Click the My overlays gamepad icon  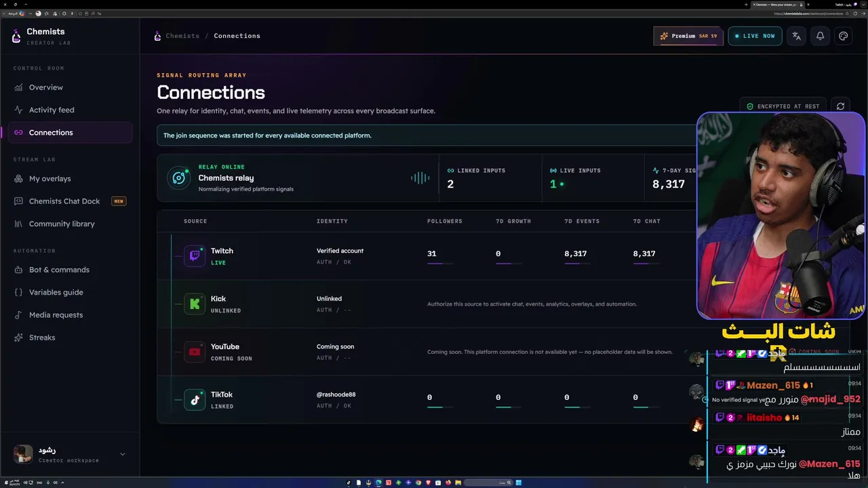coord(18,178)
